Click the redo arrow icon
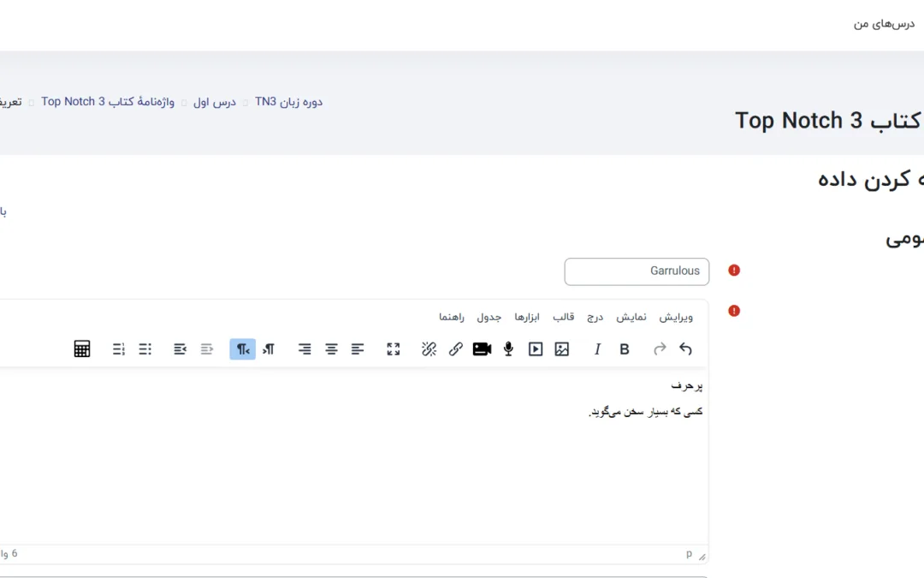Screen dimensions: 924x578 (x=660, y=349)
